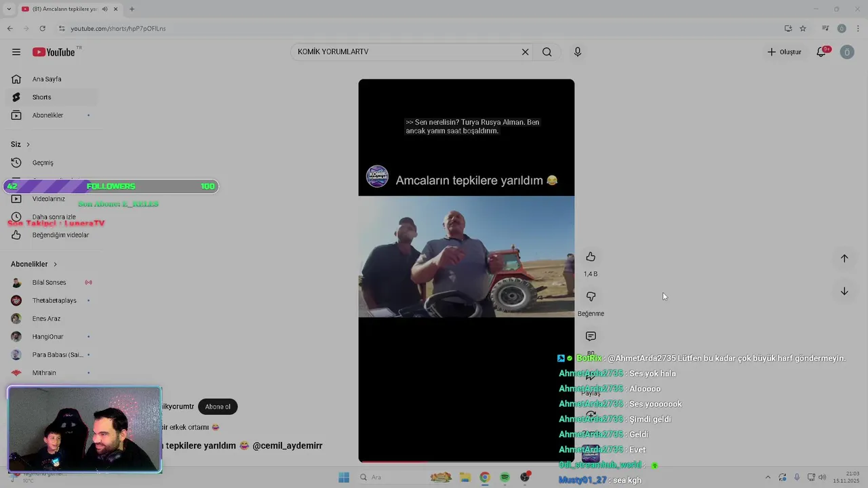Viewport: 868px width, 488px height.
Task: Go to previous short with up arrow
Action: (844, 258)
